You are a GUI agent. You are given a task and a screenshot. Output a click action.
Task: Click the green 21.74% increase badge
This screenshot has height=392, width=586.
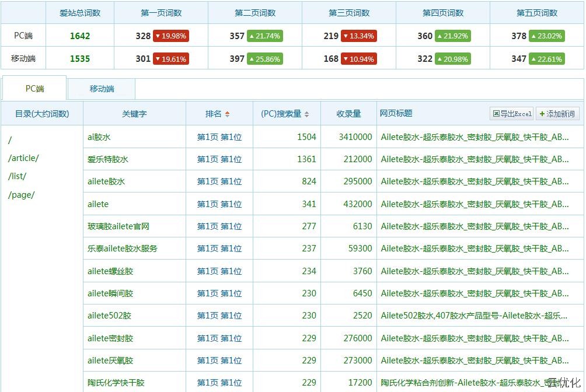click(x=264, y=36)
